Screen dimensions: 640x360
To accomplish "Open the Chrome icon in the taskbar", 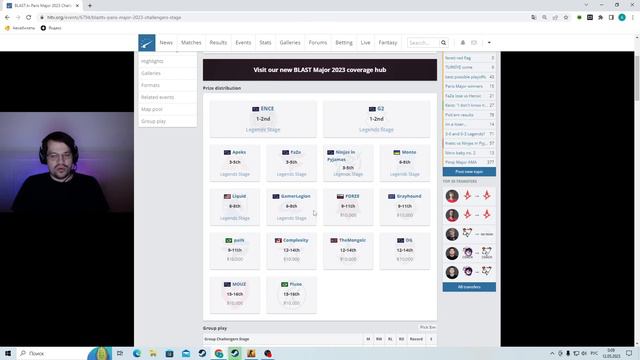I will 218,353.
